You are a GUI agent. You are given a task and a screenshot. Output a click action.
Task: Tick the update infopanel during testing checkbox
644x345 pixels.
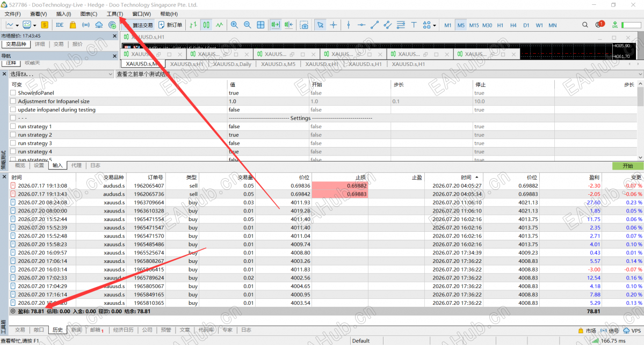13,110
